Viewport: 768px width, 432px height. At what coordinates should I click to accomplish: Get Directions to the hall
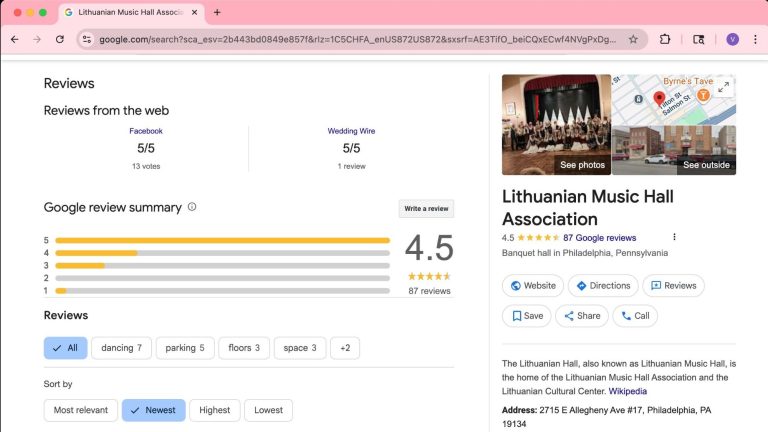coord(603,286)
